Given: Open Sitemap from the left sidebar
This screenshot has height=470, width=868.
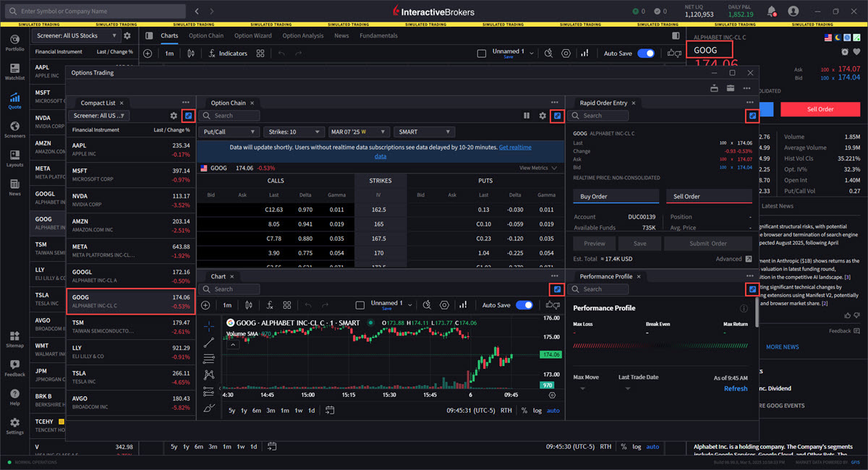Looking at the screenshot, I should (x=14, y=339).
